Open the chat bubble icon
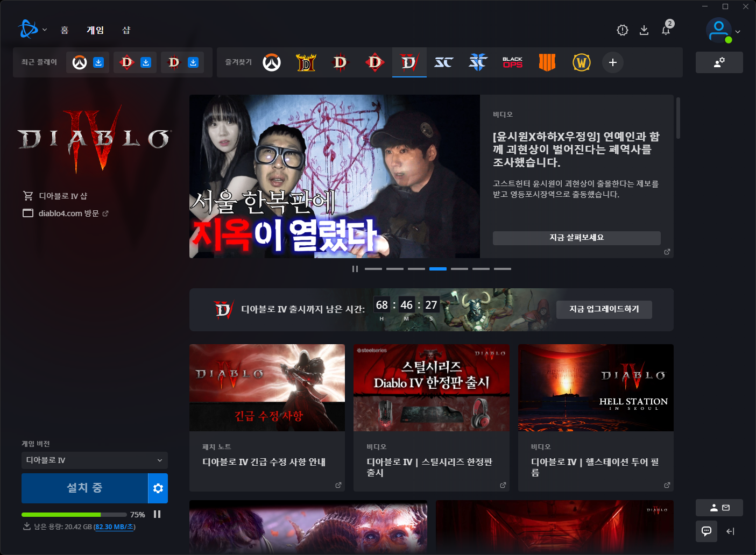Screen dimensions: 756x555 706,531
